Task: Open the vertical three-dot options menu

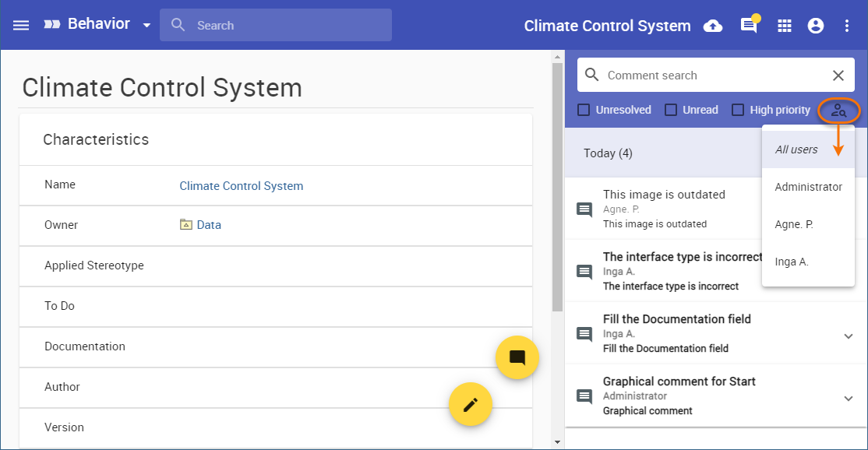Action: (847, 26)
